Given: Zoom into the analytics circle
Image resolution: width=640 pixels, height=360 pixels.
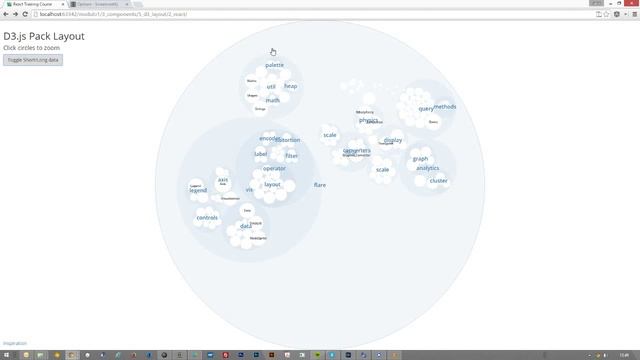Looking at the screenshot, I should [427, 168].
